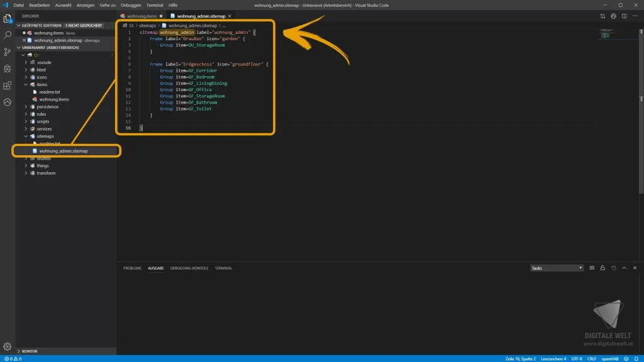The width and height of the screenshot is (644, 362).
Task: Click the feedback smiley in status bar
Action: [626, 359]
